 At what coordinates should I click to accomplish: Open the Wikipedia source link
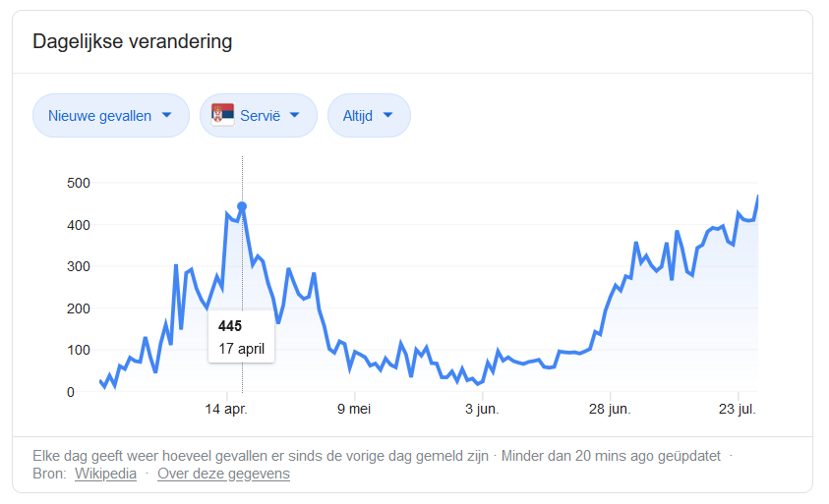click(106, 474)
